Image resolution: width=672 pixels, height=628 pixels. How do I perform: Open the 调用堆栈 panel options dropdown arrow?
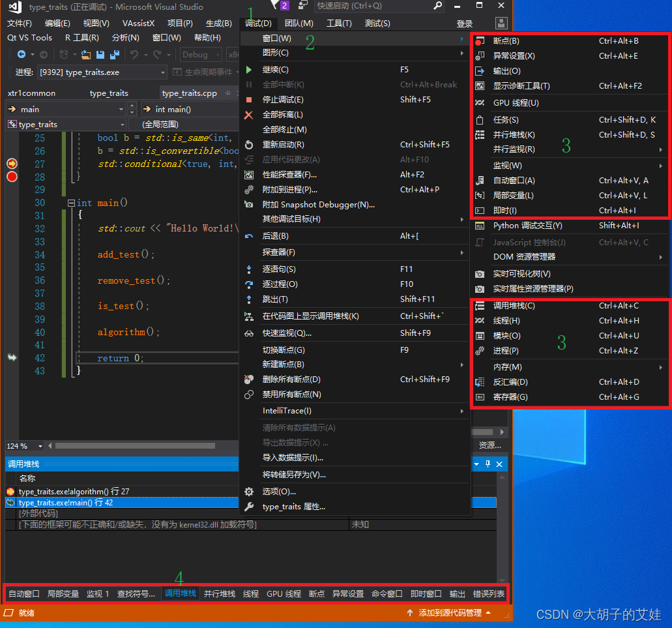tap(476, 464)
